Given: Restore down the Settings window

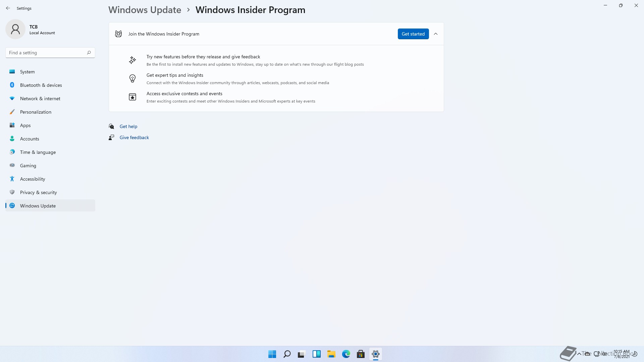Looking at the screenshot, I should tap(621, 5).
